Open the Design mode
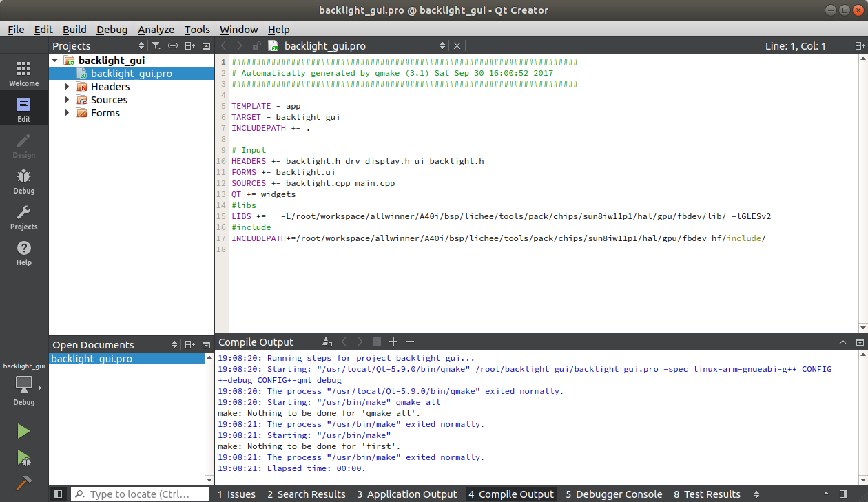The width and height of the screenshot is (868, 502). (x=24, y=145)
